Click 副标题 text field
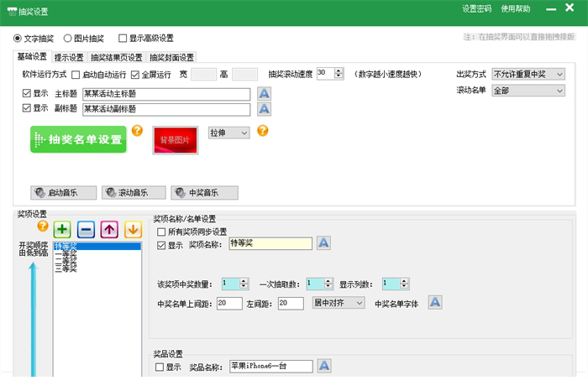588x391 pixels. click(166, 109)
